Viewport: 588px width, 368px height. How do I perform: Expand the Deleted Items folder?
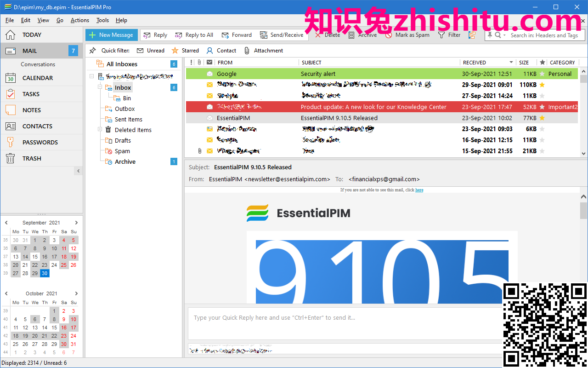point(100,130)
